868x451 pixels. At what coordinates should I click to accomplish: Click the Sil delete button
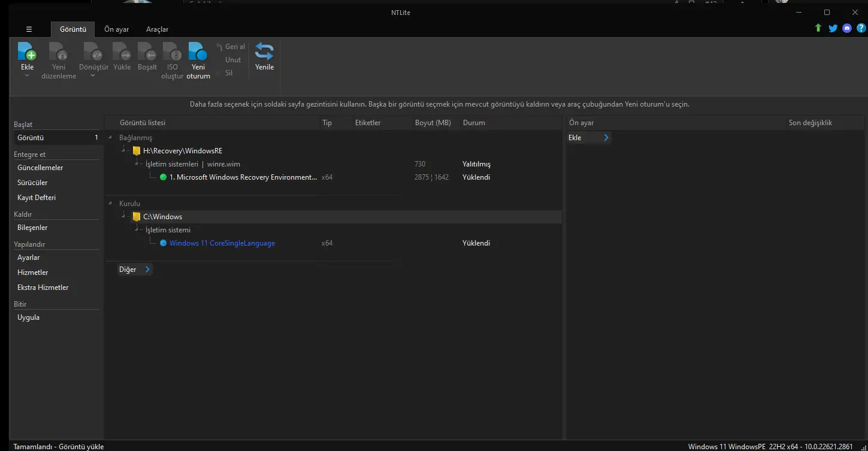(x=229, y=73)
